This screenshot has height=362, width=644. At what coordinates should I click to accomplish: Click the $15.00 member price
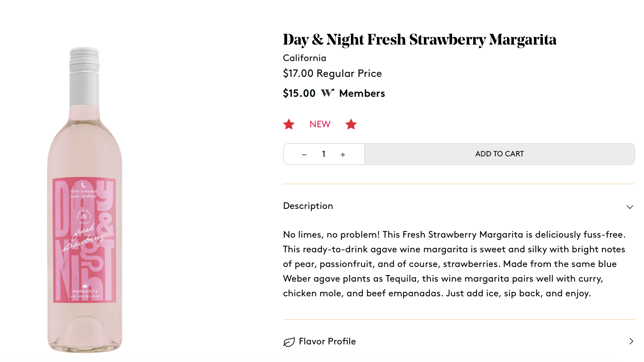(x=299, y=93)
